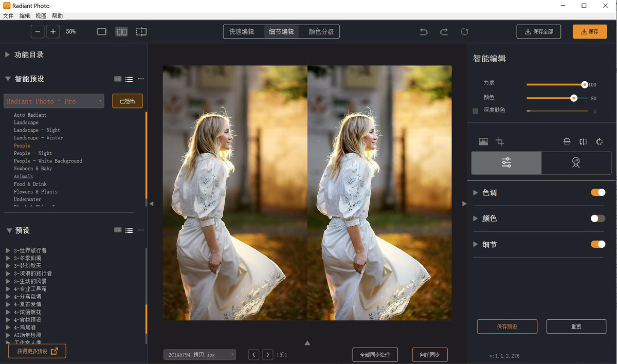
Task: Switch smart presets to list view
Action: [x=129, y=79]
